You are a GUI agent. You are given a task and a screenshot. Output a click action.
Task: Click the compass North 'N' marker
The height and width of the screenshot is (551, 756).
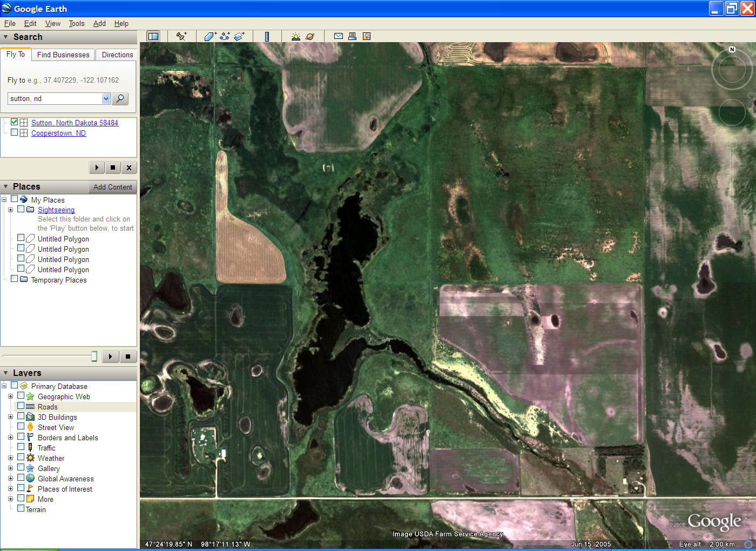(732, 49)
